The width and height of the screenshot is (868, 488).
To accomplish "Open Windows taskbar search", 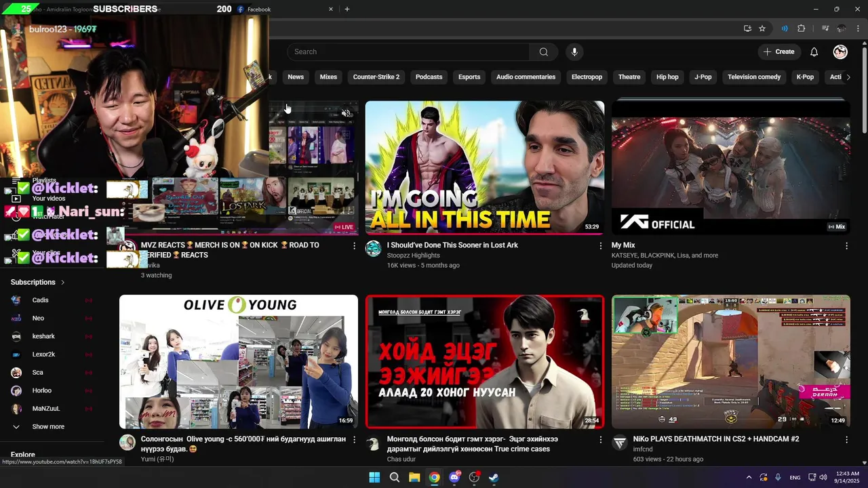I will 394,477.
